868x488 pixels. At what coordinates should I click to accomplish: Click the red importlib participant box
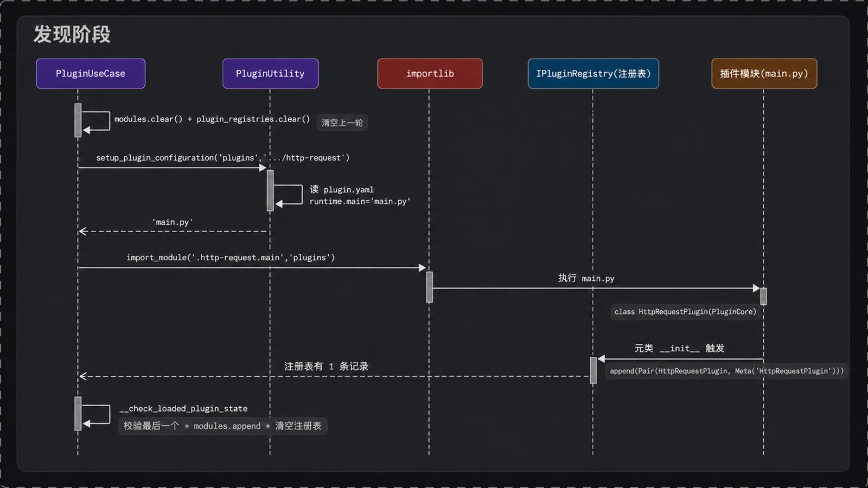tap(430, 74)
